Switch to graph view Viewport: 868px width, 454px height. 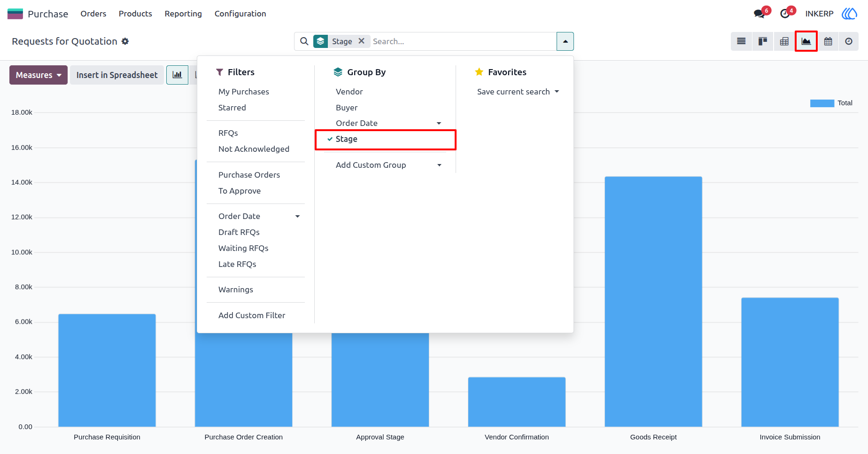(806, 41)
